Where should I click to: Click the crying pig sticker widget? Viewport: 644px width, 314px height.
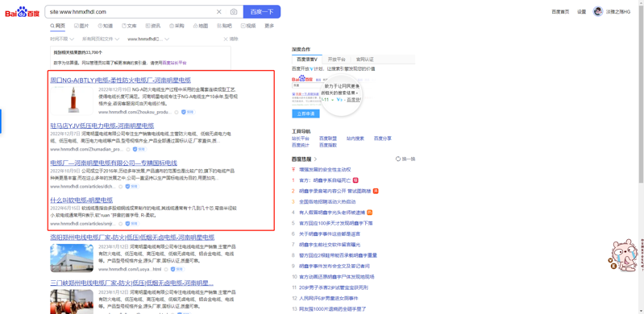pyautogui.click(x=623, y=255)
